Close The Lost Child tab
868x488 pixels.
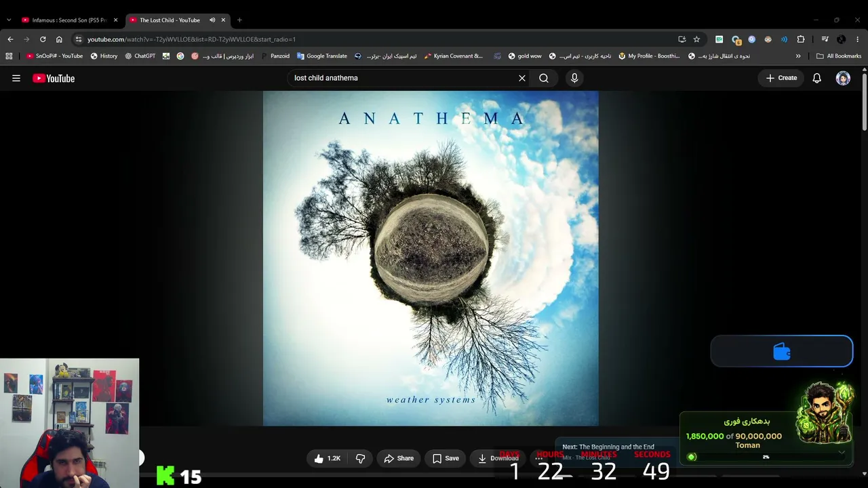223,20
